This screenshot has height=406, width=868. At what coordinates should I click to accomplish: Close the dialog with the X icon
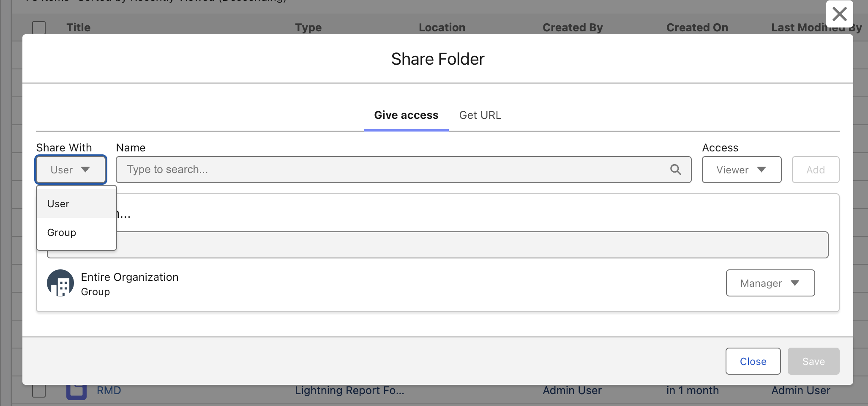pyautogui.click(x=839, y=14)
